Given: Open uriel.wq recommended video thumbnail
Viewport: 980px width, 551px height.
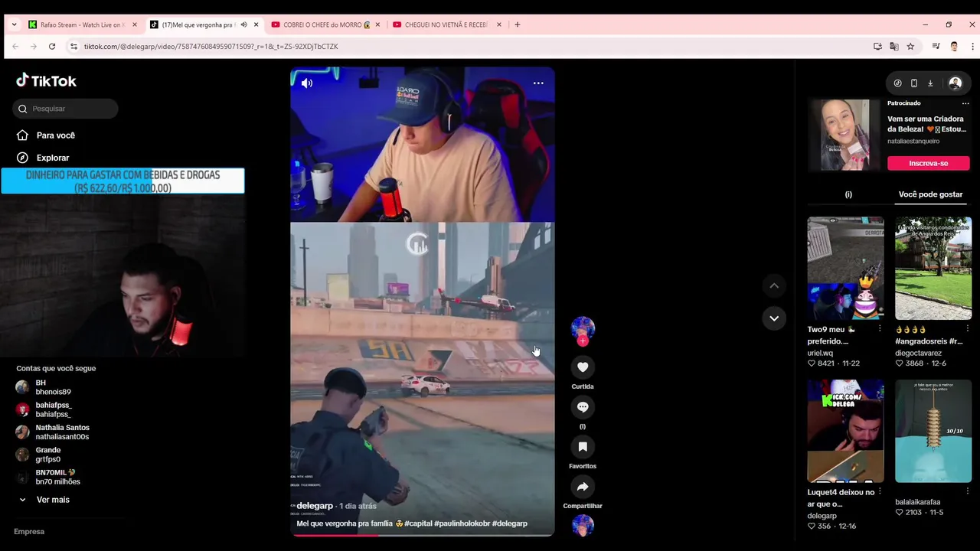Looking at the screenshot, I should point(845,268).
